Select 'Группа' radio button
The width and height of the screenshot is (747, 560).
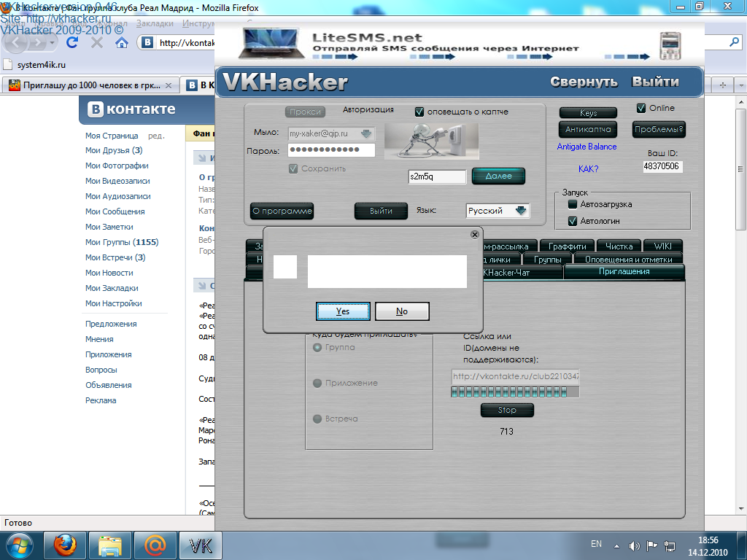tap(317, 347)
